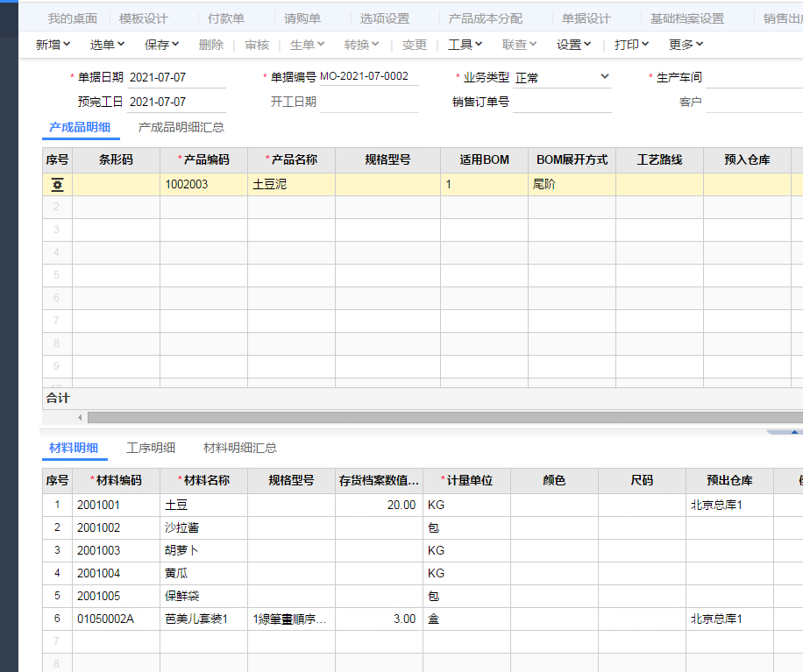803x672 pixels.
Task: Click the 20.00 quantity cell
Action: point(380,506)
